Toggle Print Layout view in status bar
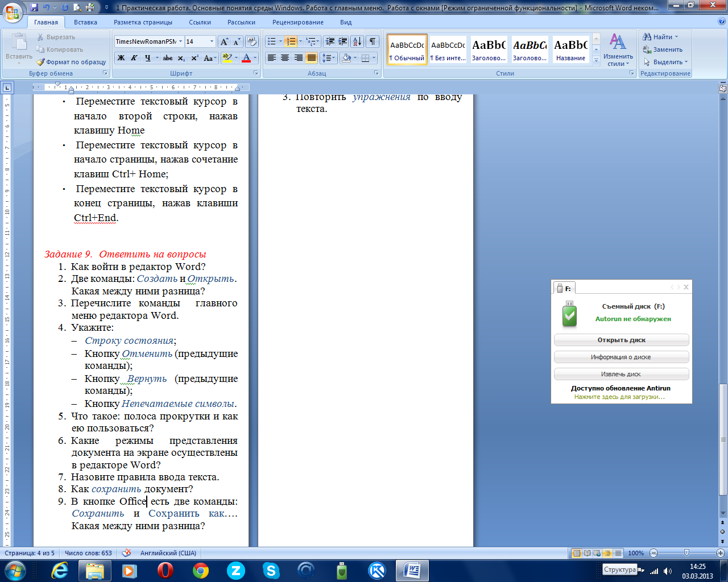Viewport: 728px width, 582px height. (577, 553)
